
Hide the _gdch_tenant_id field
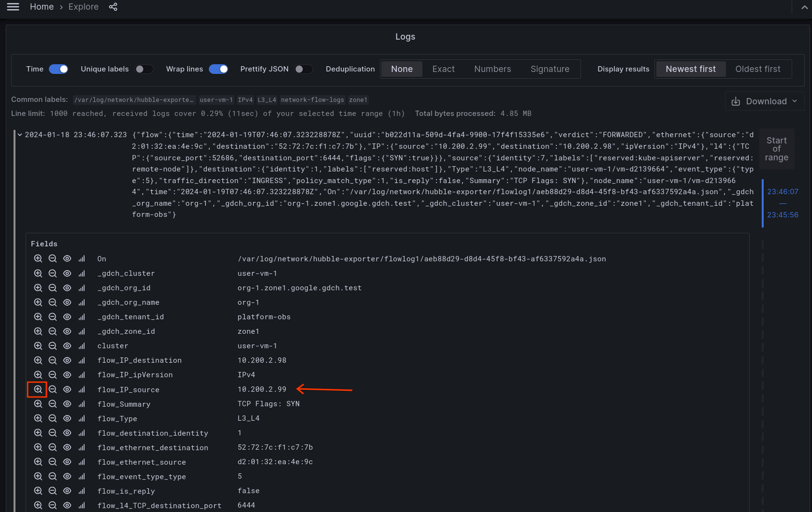(x=67, y=317)
